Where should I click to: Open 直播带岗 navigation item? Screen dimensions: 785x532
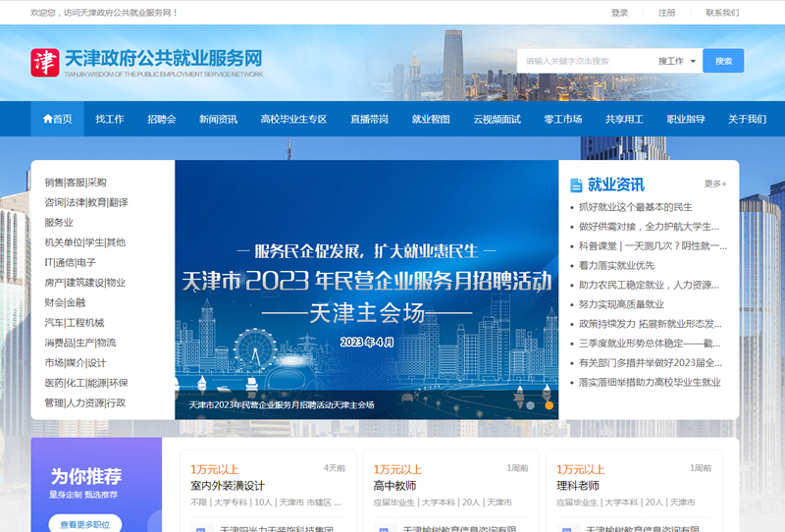click(370, 119)
